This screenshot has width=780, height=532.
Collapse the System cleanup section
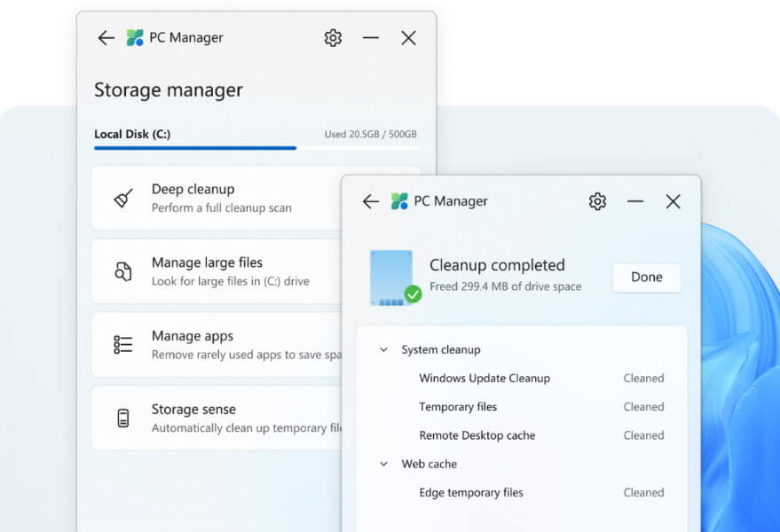pyautogui.click(x=383, y=350)
